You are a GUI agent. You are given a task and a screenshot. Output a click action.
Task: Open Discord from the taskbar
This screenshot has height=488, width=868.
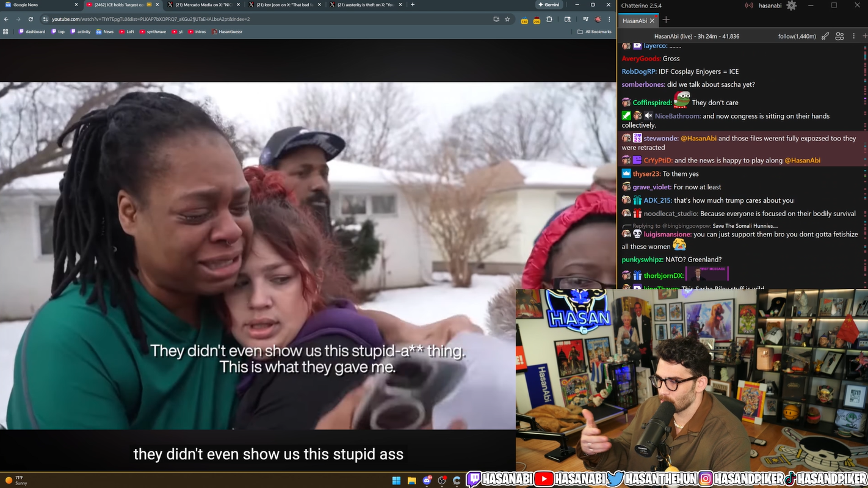(x=427, y=481)
